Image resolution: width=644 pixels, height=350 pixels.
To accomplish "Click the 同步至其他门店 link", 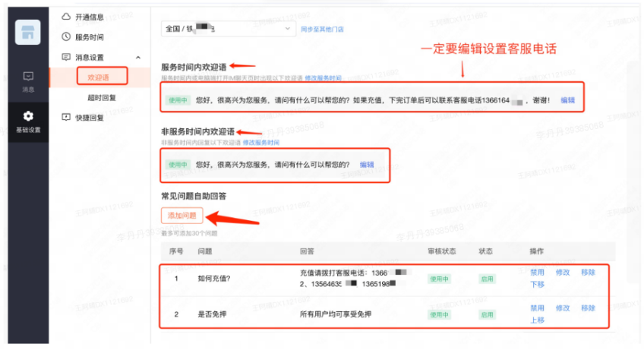I will pos(322,29).
